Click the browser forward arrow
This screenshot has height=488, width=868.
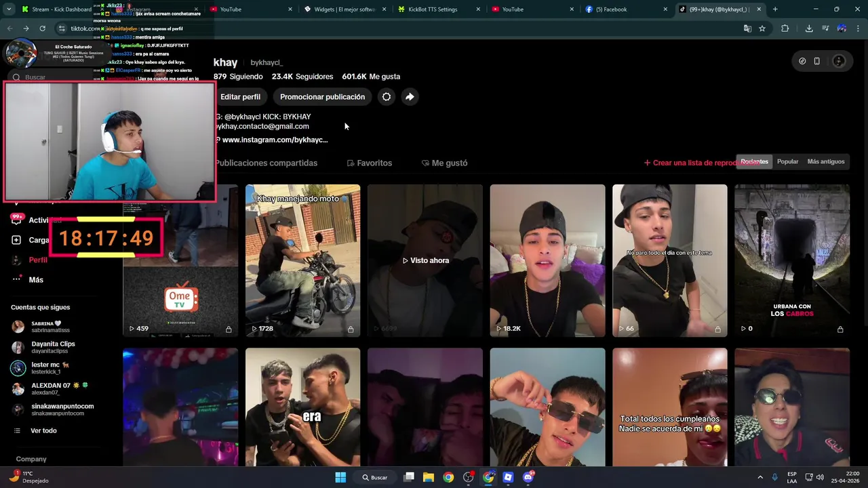pyautogui.click(x=26, y=28)
